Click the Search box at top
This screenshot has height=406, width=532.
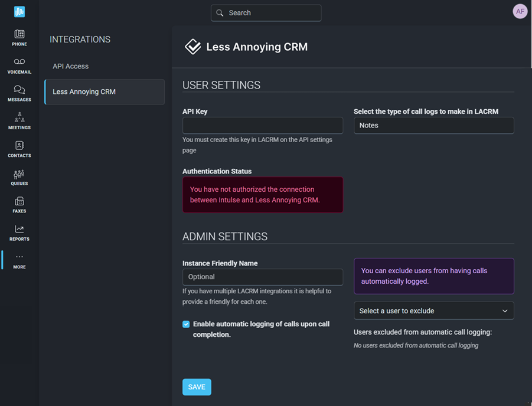(266, 13)
